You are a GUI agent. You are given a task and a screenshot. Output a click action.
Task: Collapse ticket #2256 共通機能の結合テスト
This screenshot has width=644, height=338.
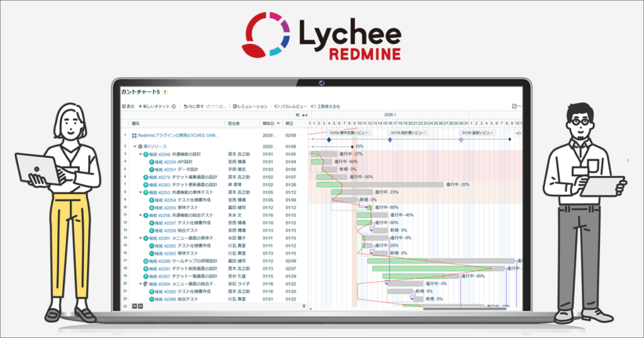pyautogui.click(x=140, y=215)
